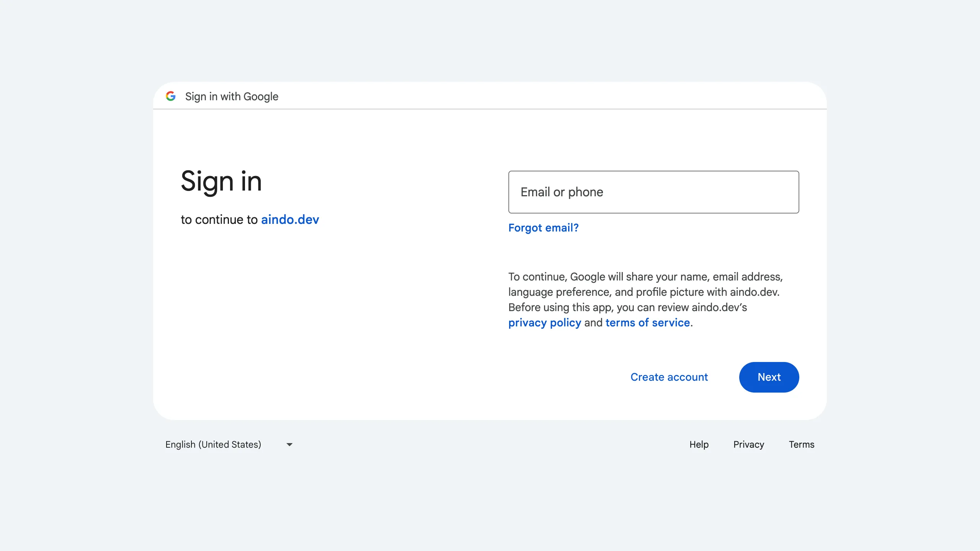Open the aindo.dev link

pos(290,220)
